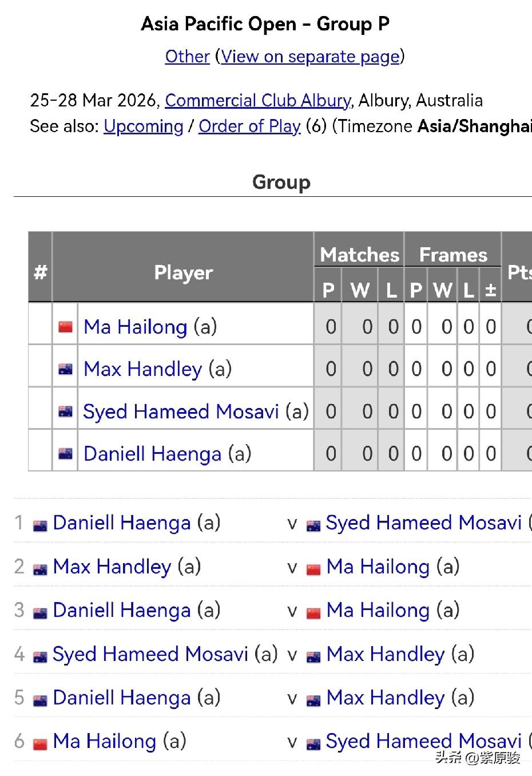Click the Player column header
Viewport: 532px width, 776px height.
(183, 272)
